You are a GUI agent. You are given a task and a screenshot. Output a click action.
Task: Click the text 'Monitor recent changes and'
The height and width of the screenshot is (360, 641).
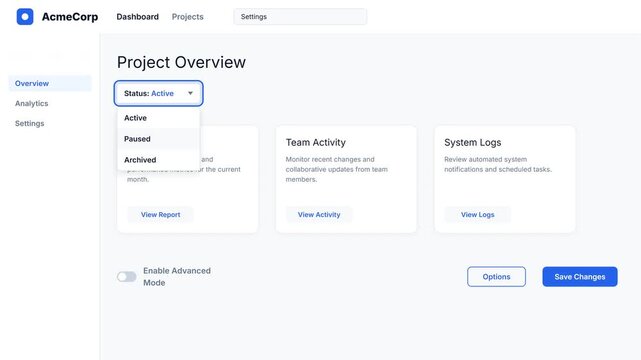click(330, 159)
